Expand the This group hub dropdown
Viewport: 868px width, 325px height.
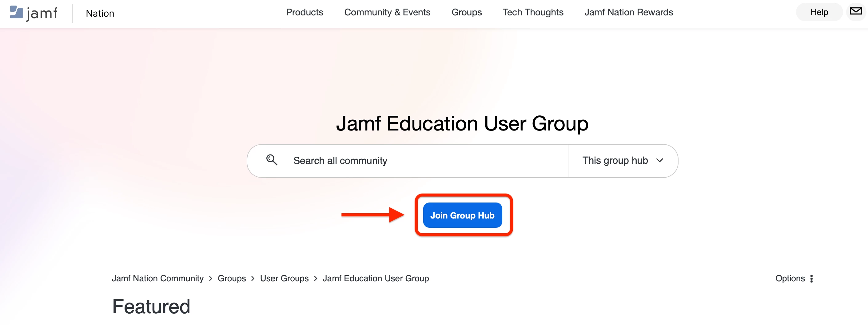point(623,160)
